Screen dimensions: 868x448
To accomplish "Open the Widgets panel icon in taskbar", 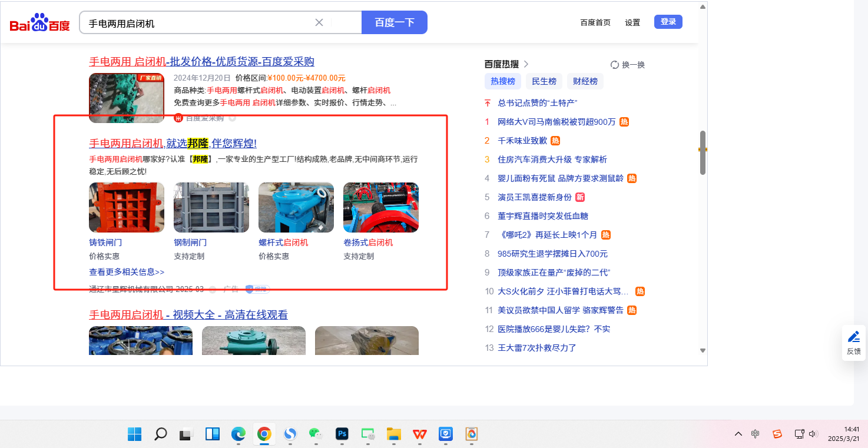I will click(x=212, y=434).
